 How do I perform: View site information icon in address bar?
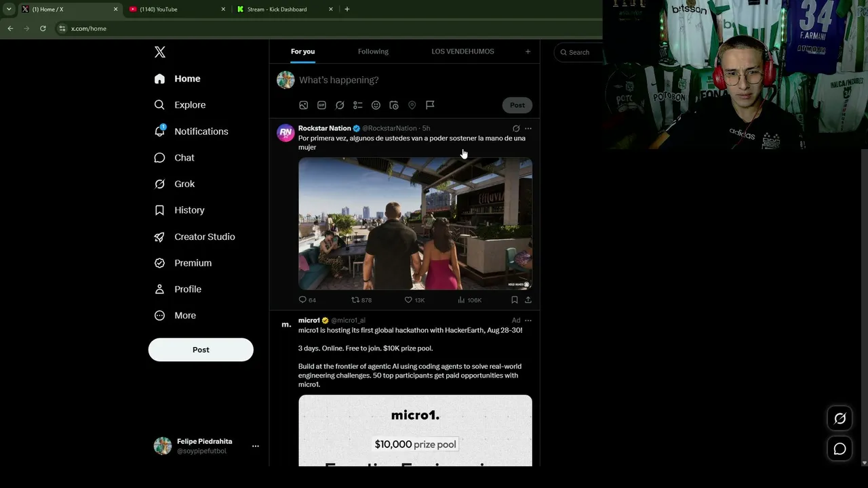click(x=62, y=28)
